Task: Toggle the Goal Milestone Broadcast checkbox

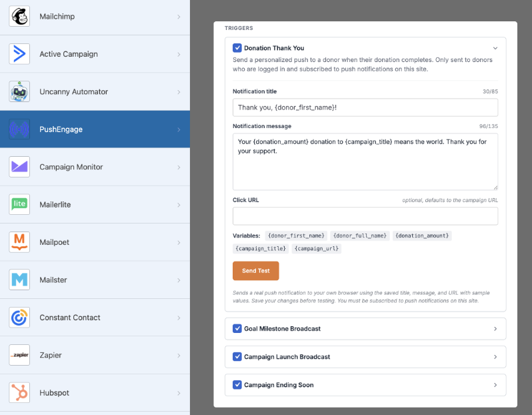Action: point(237,328)
